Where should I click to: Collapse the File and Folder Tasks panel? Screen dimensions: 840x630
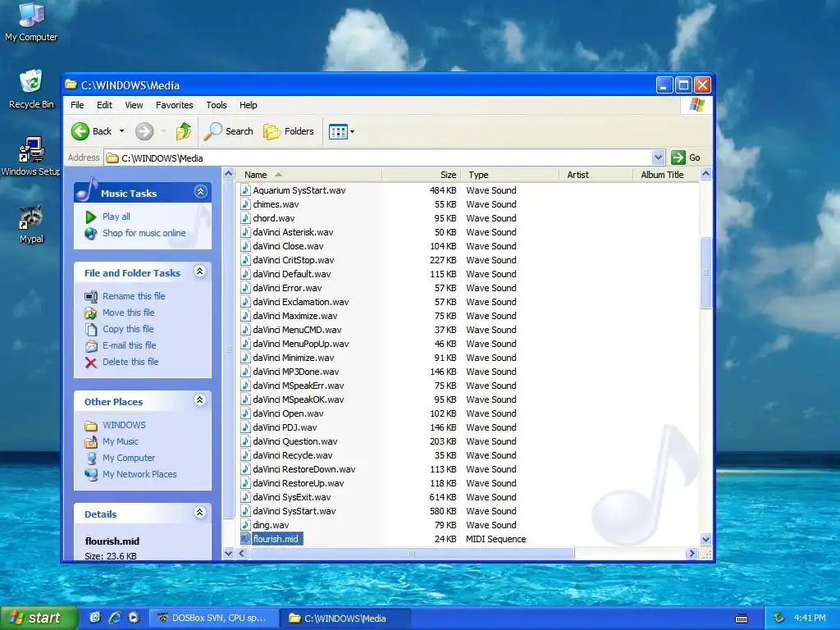pyautogui.click(x=200, y=272)
